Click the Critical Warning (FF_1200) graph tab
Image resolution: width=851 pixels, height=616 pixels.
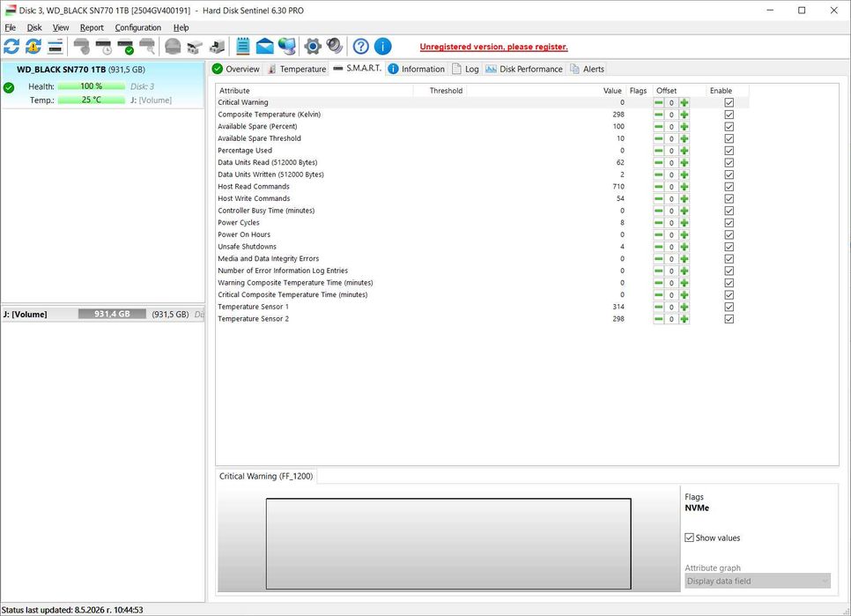pyautogui.click(x=266, y=476)
